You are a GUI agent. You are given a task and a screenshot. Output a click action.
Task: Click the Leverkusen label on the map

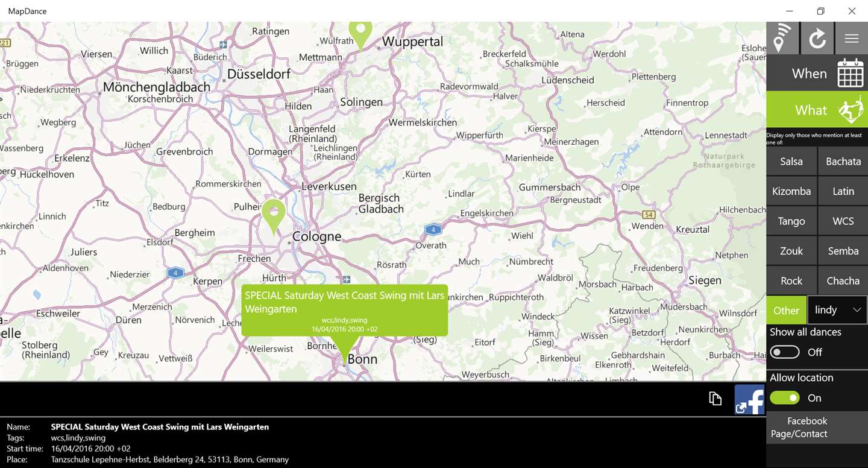tap(329, 186)
